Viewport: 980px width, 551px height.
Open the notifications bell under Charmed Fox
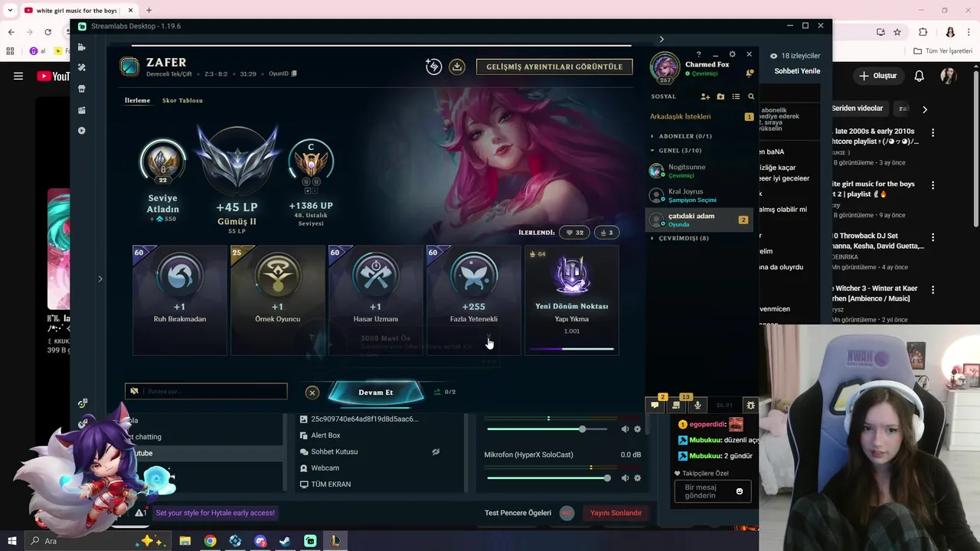750,73
